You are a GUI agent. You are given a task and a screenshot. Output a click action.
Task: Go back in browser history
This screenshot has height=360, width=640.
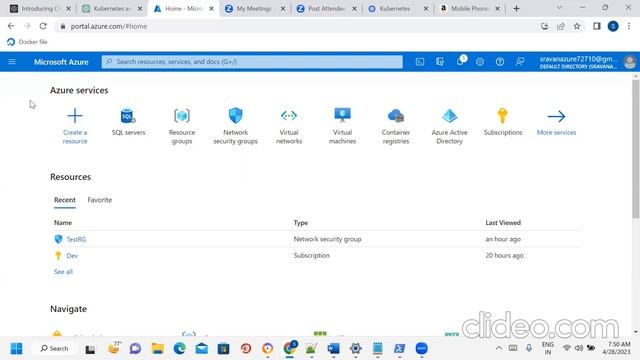11,26
